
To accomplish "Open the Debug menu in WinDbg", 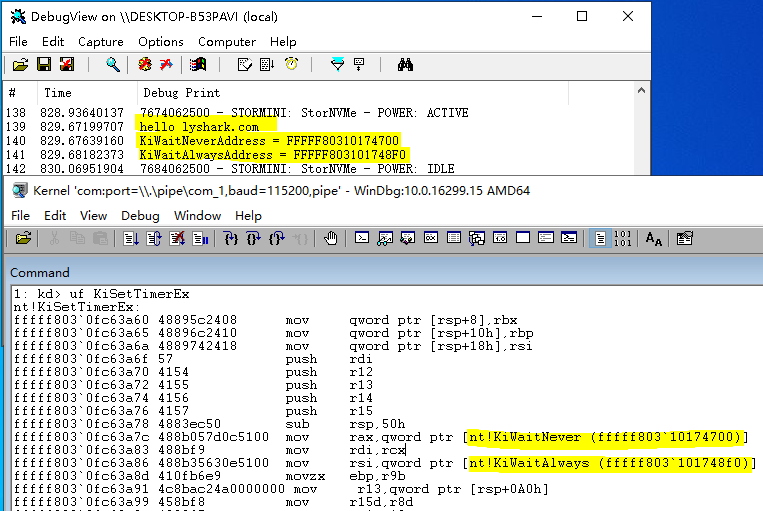I will 140,216.
